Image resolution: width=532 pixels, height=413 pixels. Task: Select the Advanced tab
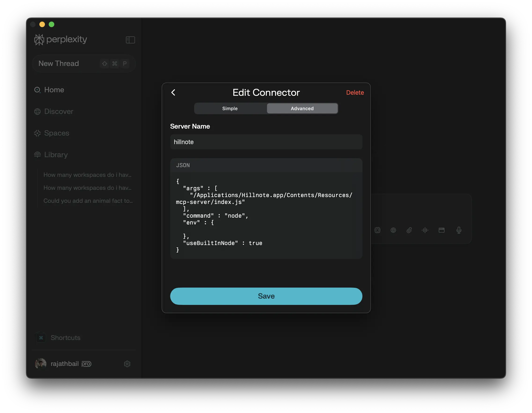tap(302, 108)
